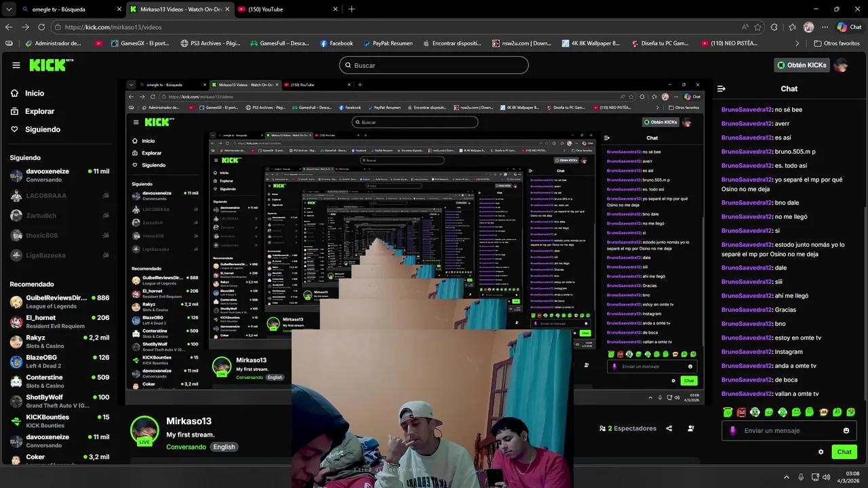Open Conterstine Slots & Casino channel
The height and width of the screenshot is (488, 868).
[60, 381]
